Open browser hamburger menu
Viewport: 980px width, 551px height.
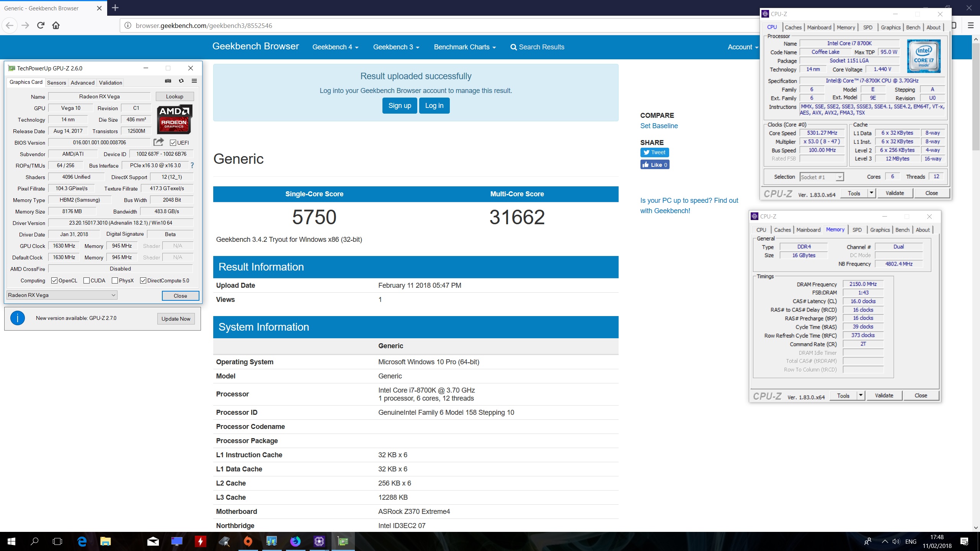[x=970, y=26]
